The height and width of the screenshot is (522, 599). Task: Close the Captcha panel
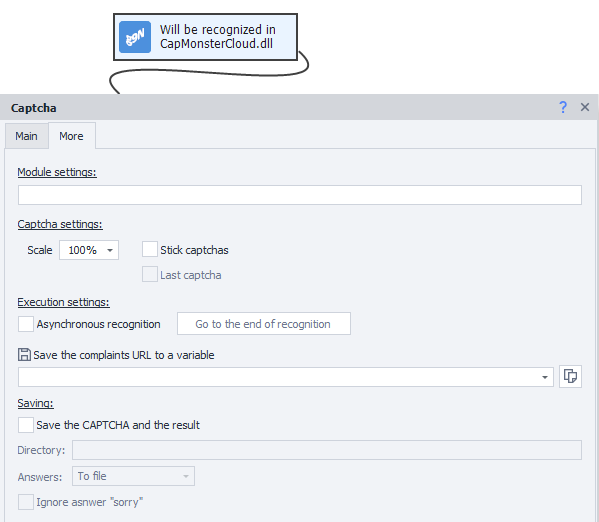[x=585, y=107]
